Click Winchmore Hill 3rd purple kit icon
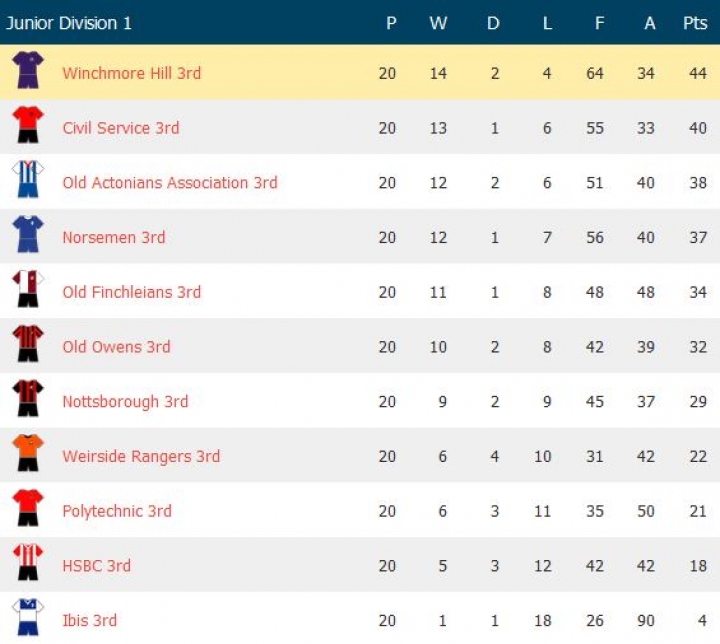Screen dimensions: 720x644 tap(27, 71)
